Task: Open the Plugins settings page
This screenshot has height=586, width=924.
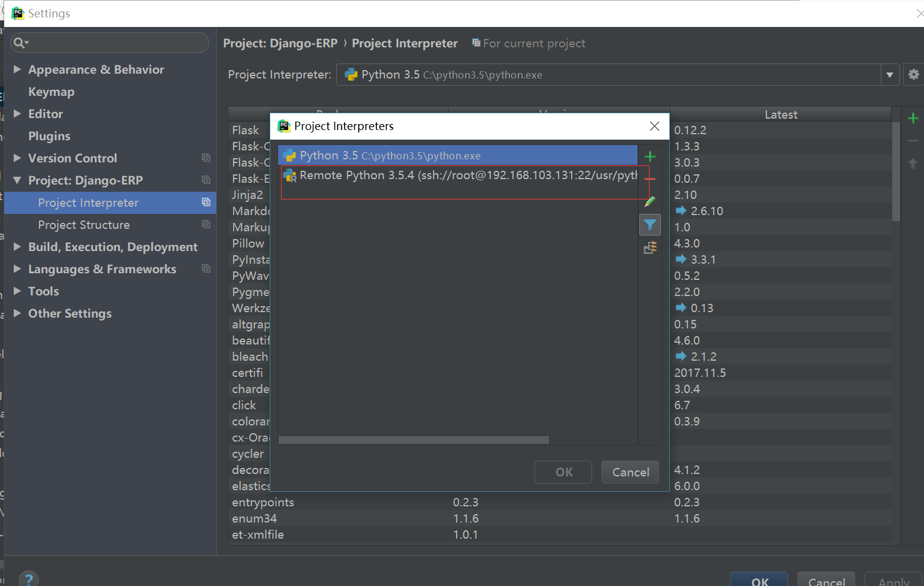Action: [49, 136]
